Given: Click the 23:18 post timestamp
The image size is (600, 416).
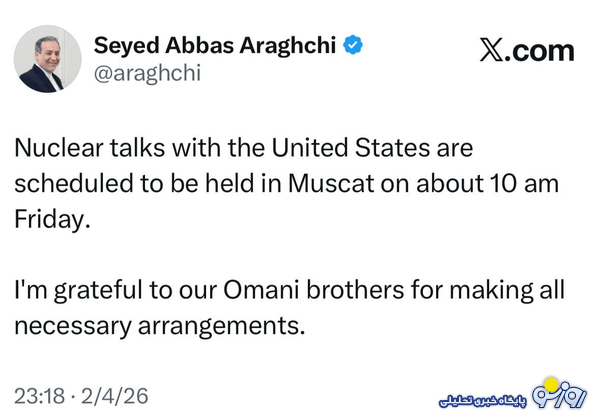Looking at the screenshot, I should click(x=38, y=395).
